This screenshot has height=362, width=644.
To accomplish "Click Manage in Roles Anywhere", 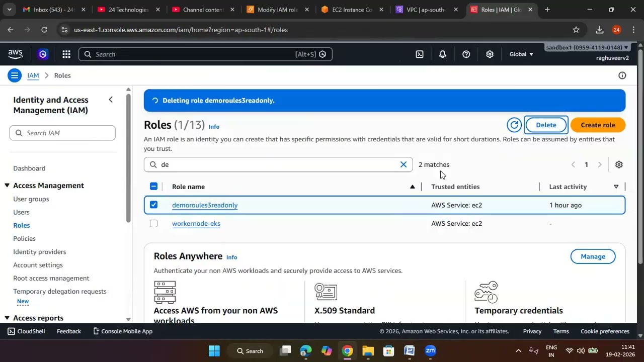I will 593,256.
